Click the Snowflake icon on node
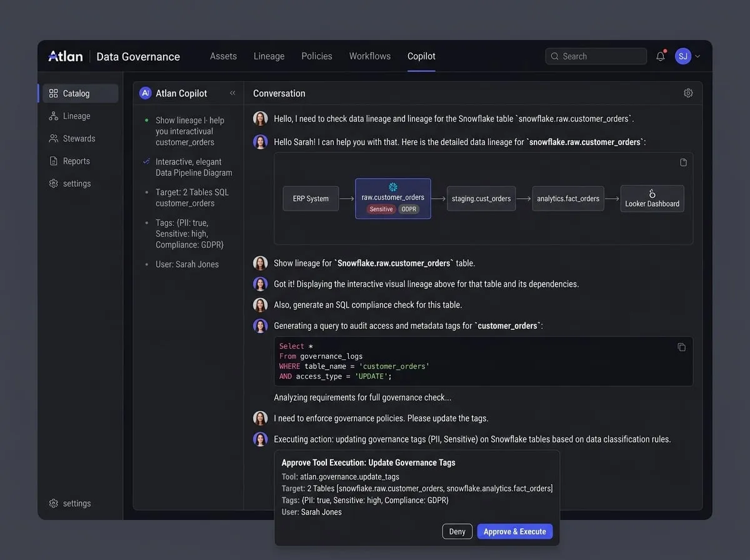750x560 pixels. click(392, 187)
